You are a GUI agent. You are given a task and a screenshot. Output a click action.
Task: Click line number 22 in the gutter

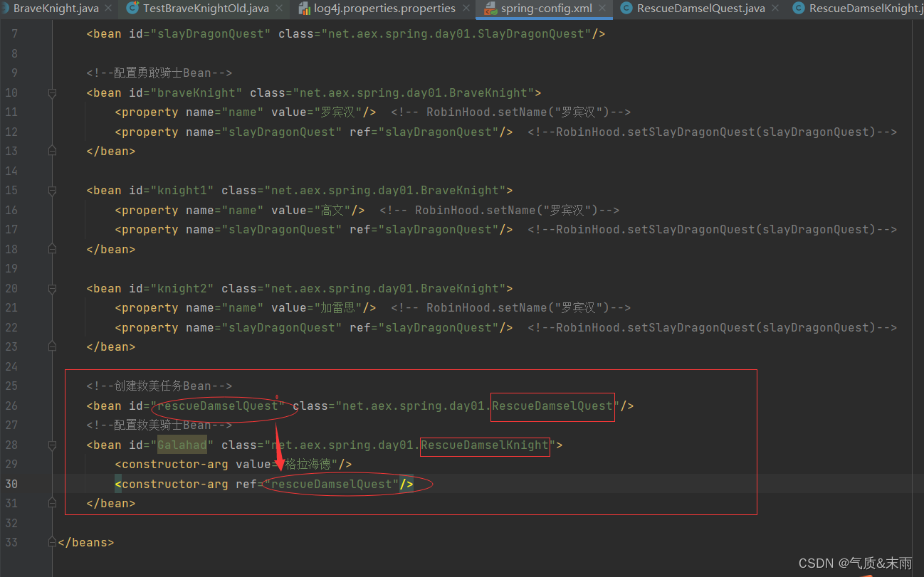point(11,327)
